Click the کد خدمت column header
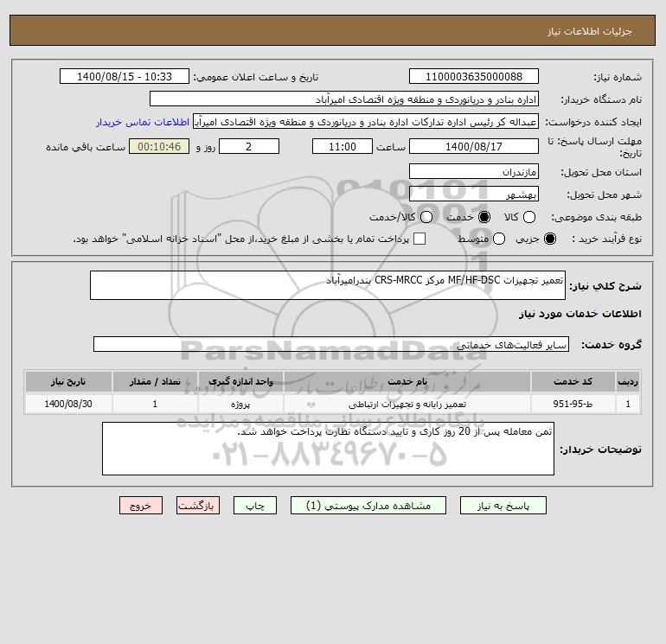Screen dimensions: 666x644 click(573, 381)
